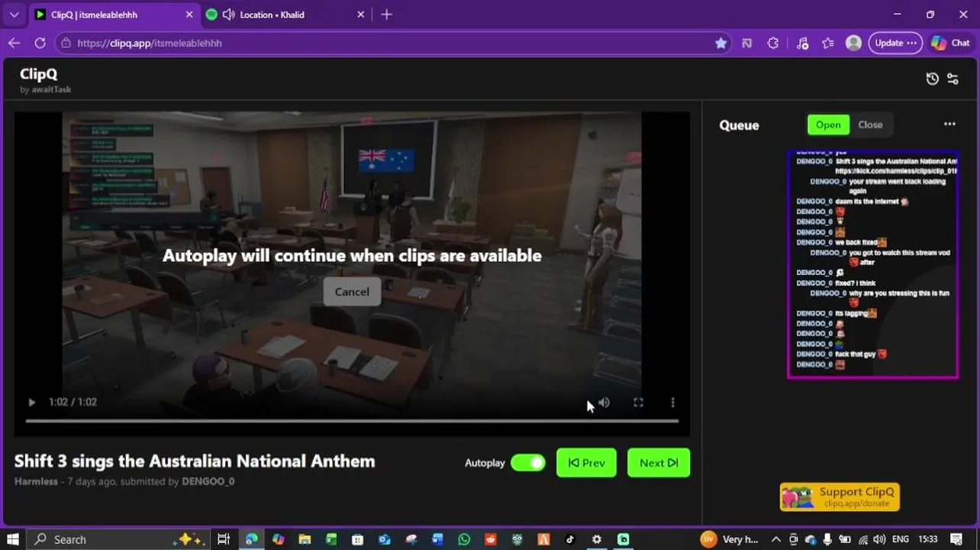Close the Location Khalid tab

point(361,15)
